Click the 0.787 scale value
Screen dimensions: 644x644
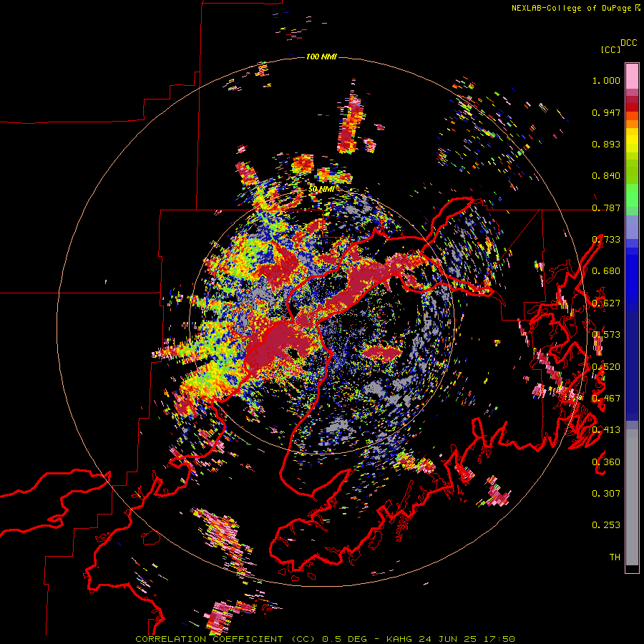click(x=606, y=208)
